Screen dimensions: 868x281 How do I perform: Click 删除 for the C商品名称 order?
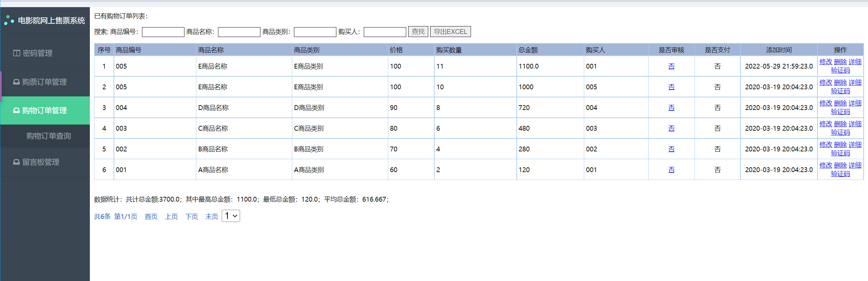tap(840, 124)
